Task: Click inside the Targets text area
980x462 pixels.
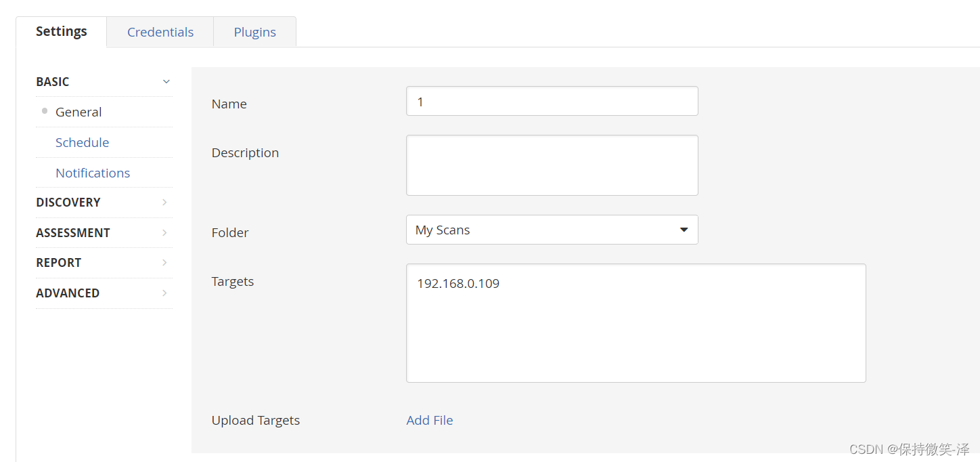Action: pos(636,323)
